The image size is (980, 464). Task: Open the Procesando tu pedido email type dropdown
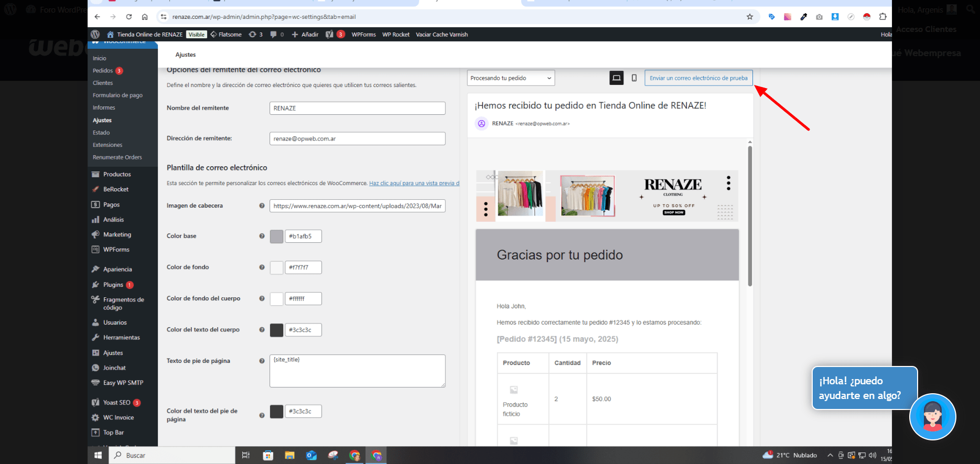(x=511, y=78)
